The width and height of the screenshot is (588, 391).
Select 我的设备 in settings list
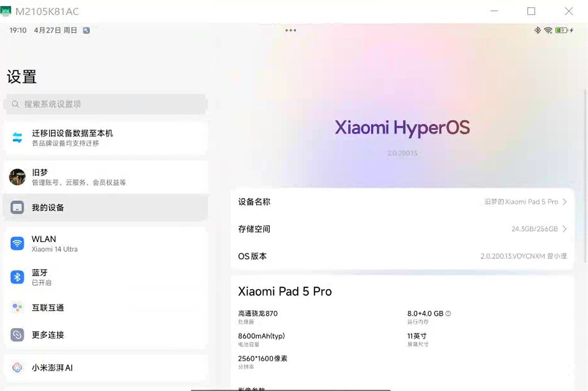(x=106, y=207)
